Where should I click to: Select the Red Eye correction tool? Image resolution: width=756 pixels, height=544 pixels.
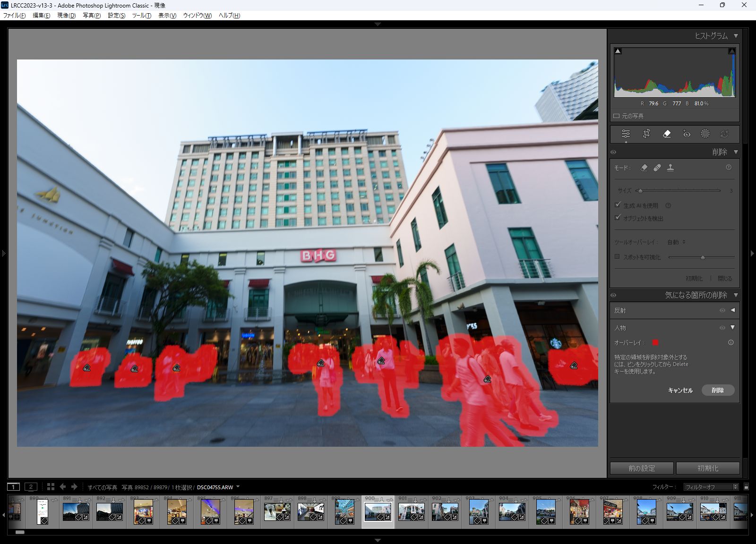[687, 134]
